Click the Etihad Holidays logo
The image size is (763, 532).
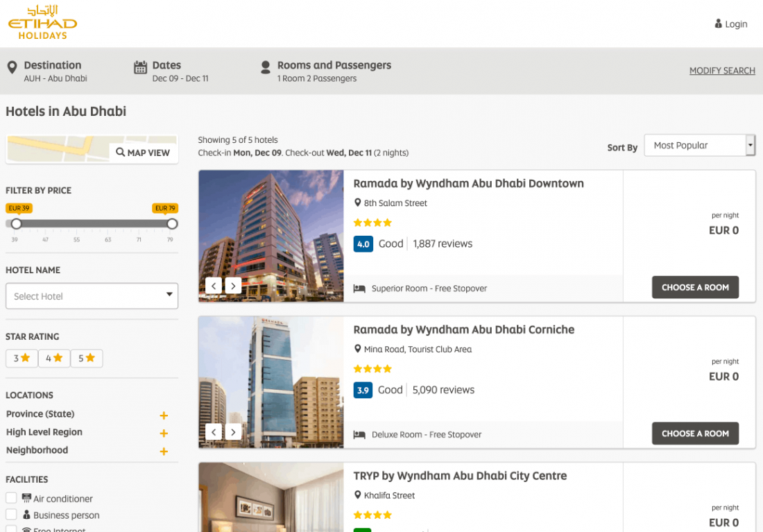[42, 23]
